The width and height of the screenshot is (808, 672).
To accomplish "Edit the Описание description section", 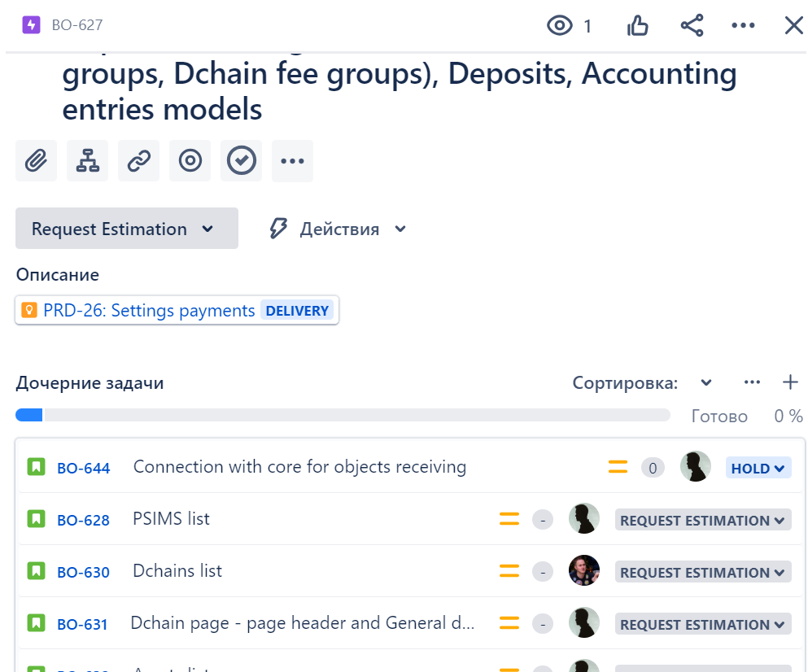I will coord(58,275).
